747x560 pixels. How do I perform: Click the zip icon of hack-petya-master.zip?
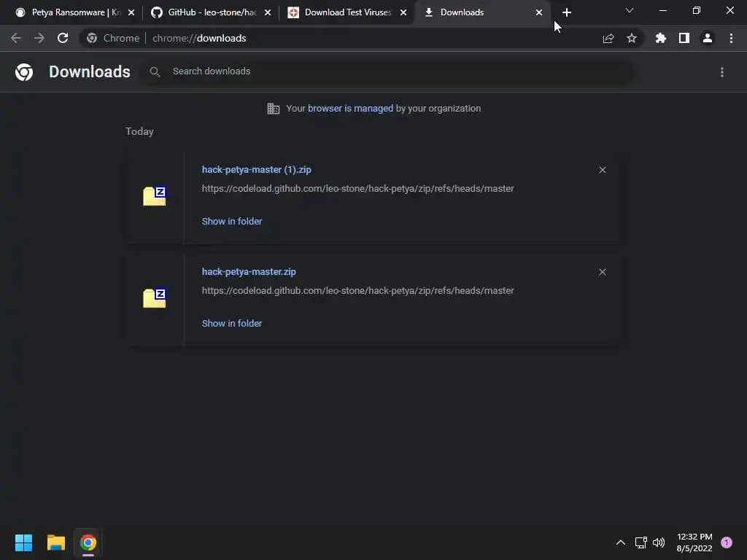coord(155,298)
